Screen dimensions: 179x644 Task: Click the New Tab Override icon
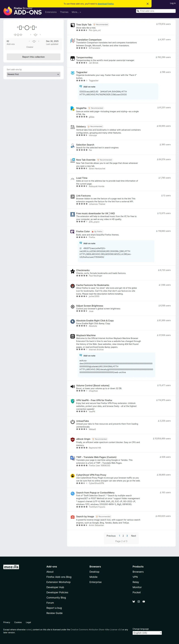tap(73, 160)
